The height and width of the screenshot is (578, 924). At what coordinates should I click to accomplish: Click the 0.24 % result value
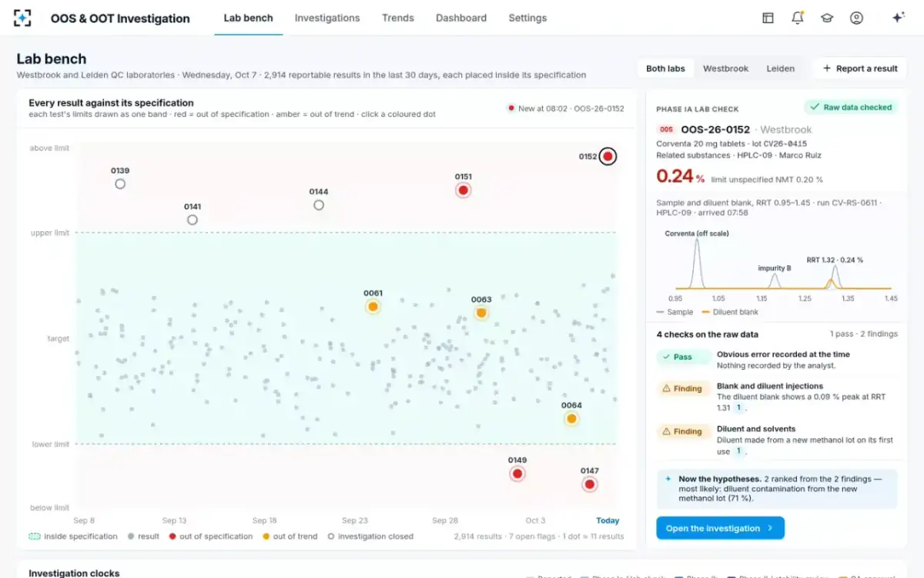click(680, 176)
